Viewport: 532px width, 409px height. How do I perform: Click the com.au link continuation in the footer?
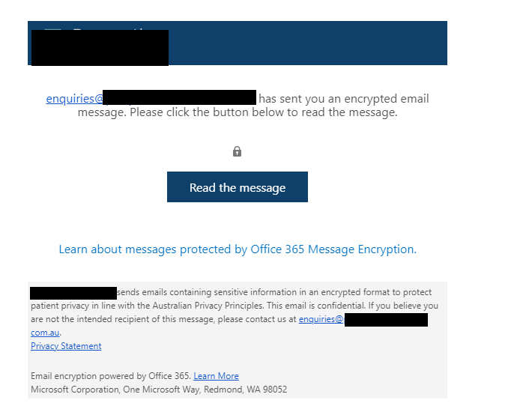point(45,333)
